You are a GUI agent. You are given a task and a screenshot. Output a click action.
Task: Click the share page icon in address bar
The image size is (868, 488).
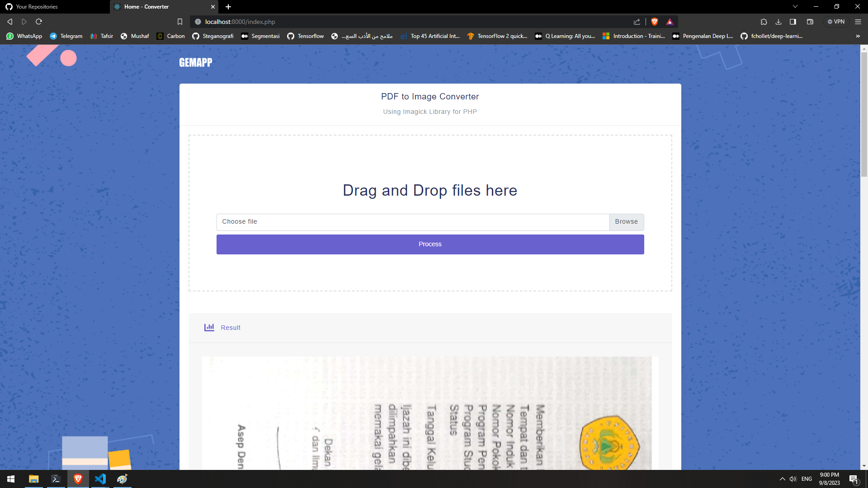(637, 22)
